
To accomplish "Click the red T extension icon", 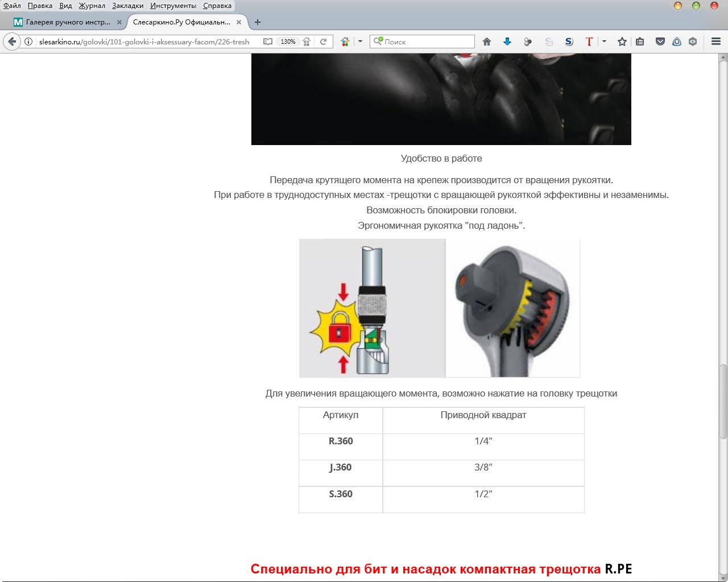I will tap(589, 42).
